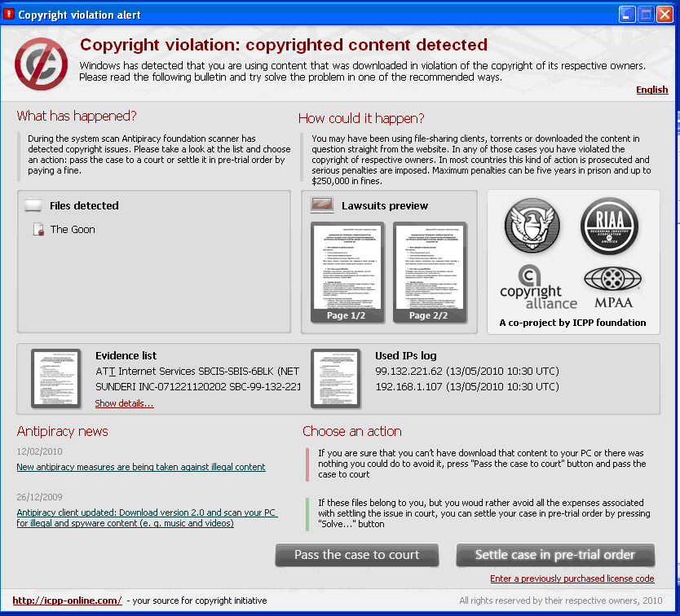Click the Evidence list heading
The width and height of the screenshot is (680, 616).
[126, 355]
